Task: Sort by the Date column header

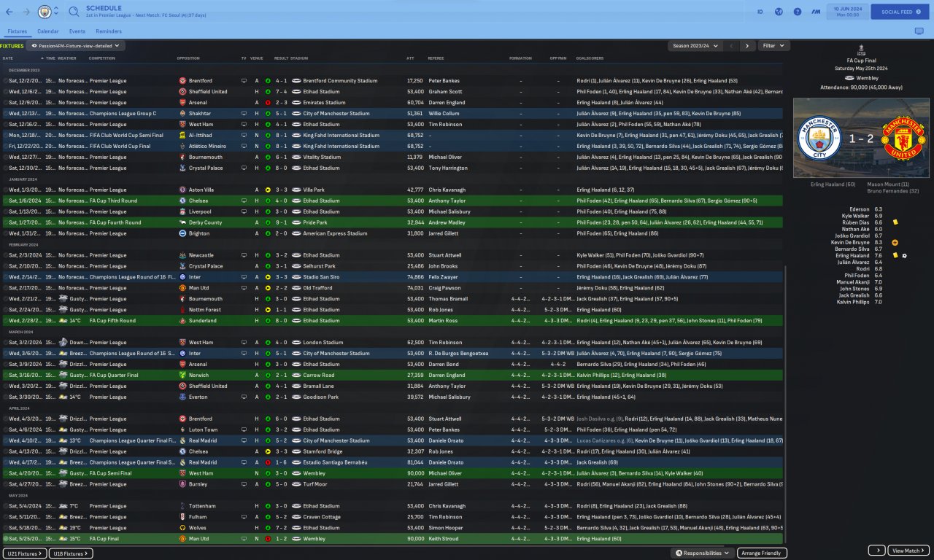Action: coord(8,58)
